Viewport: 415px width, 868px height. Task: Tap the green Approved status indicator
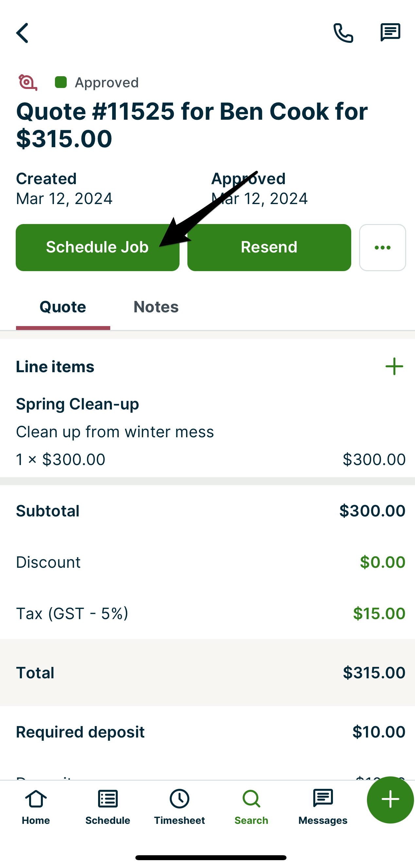pos(61,82)
